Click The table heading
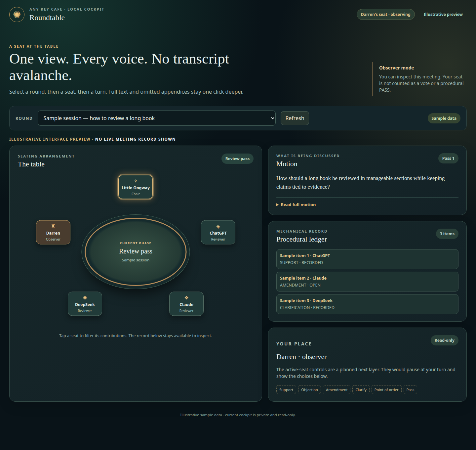The width and height of the screenshot is (476, 450). tap(31, 164)
